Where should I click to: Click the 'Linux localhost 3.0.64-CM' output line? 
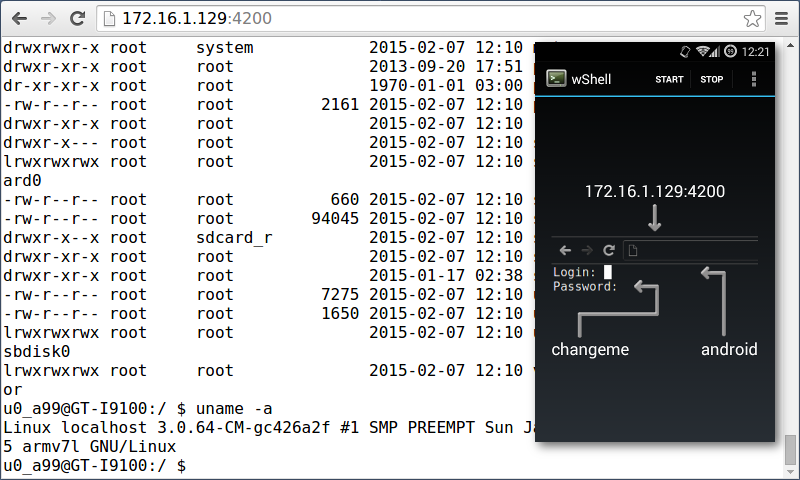pos(268,427)
